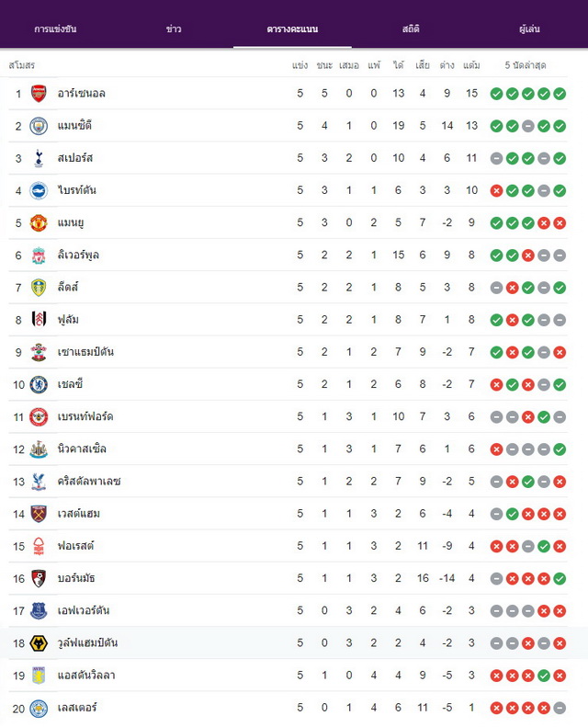Open the อาร์เซนอล team link

(82, 93)
